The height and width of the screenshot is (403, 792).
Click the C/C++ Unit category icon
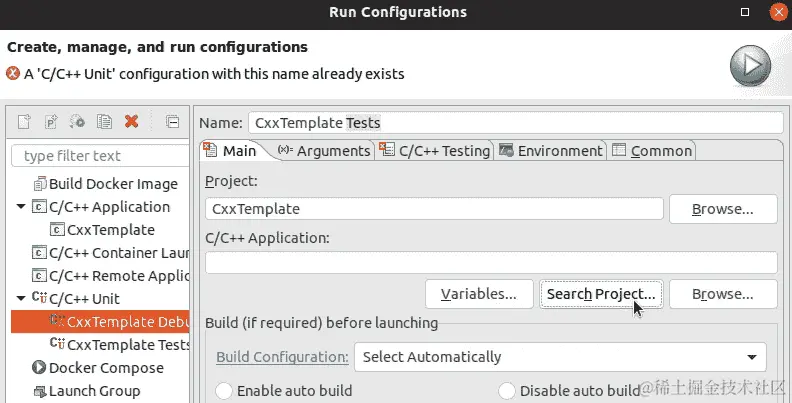(x=39, y=298)
